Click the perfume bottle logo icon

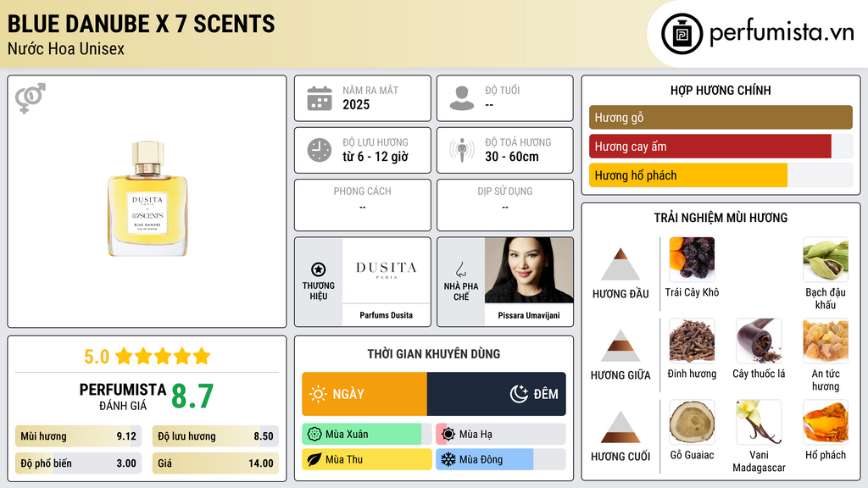682,34
